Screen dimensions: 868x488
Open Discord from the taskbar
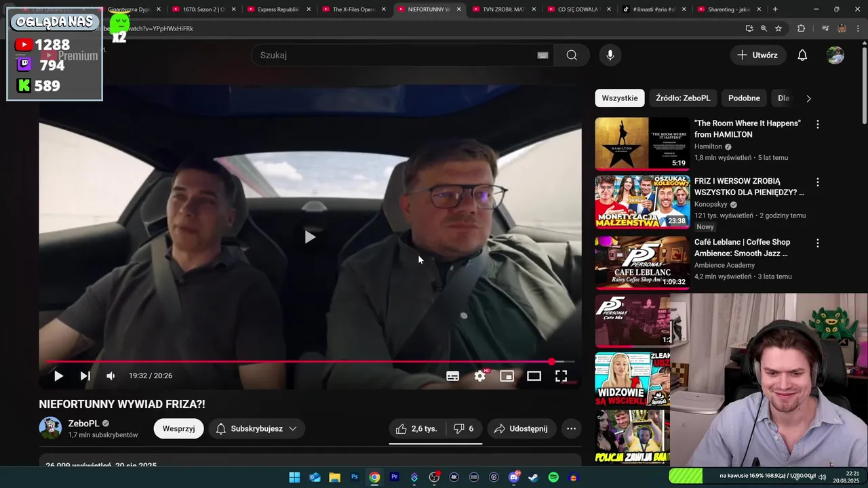click(x=514, y=477)
